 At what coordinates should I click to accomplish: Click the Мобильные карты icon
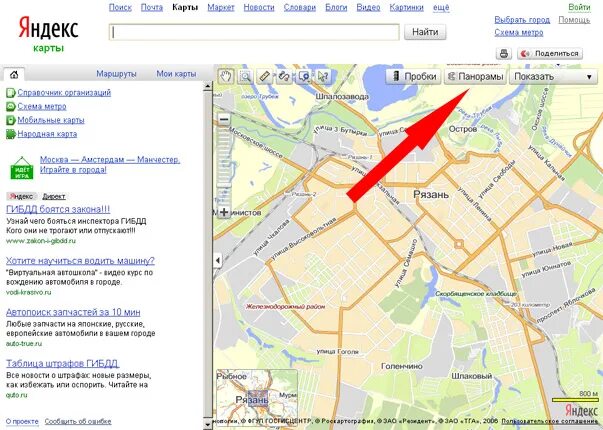point(10,120)
